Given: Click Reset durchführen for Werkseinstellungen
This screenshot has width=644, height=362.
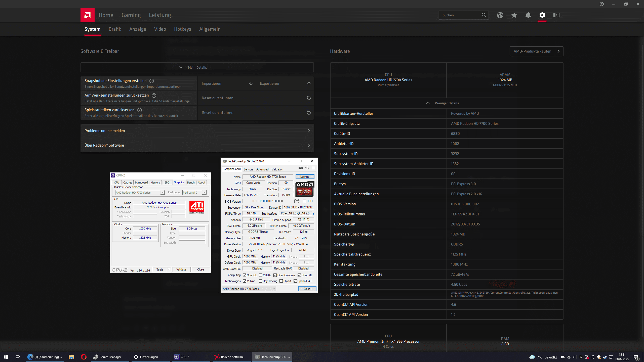Looking at the screenshot, I should [256, 98].
